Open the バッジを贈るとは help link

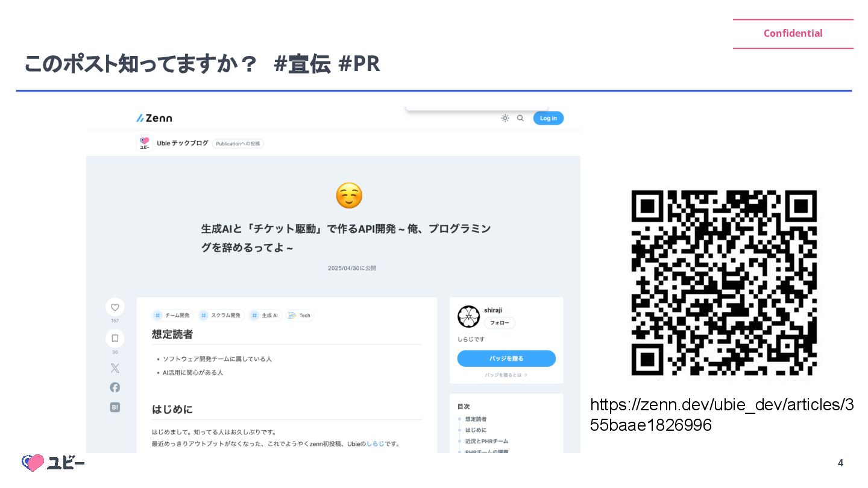(x=506, y=375)
